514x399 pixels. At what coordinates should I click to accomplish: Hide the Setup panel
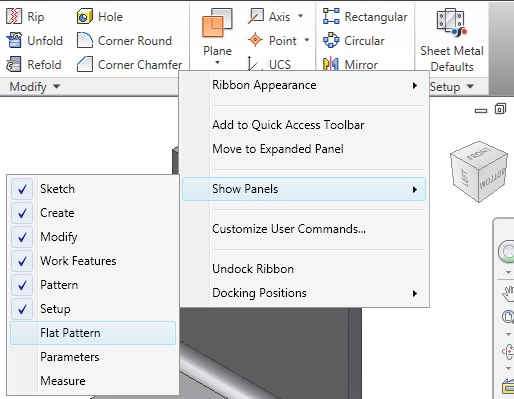[x=93, y=309]
